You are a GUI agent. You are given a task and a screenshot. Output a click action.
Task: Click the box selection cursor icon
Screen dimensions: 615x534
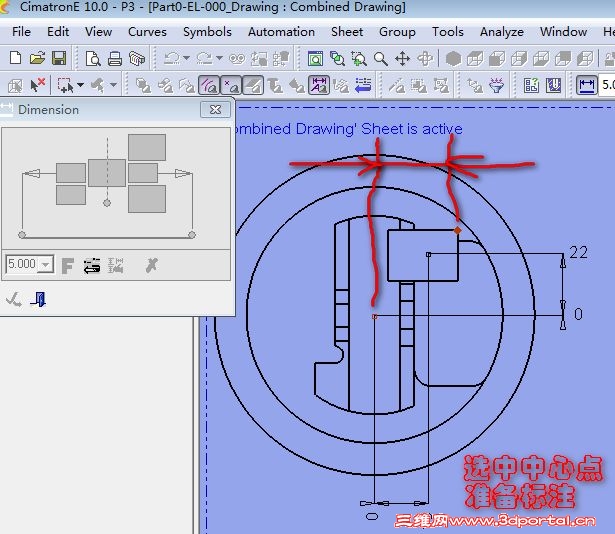pos(65,85)
